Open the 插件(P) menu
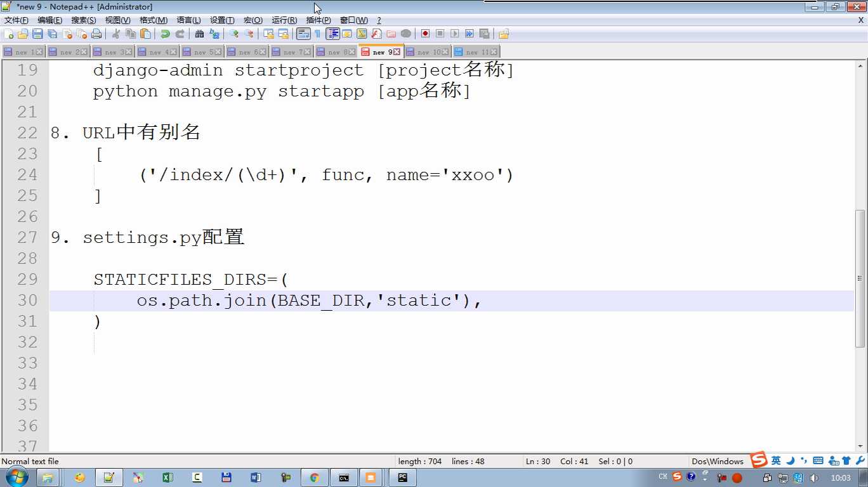This screenshot has height=487, width=868. click(319, 20)
